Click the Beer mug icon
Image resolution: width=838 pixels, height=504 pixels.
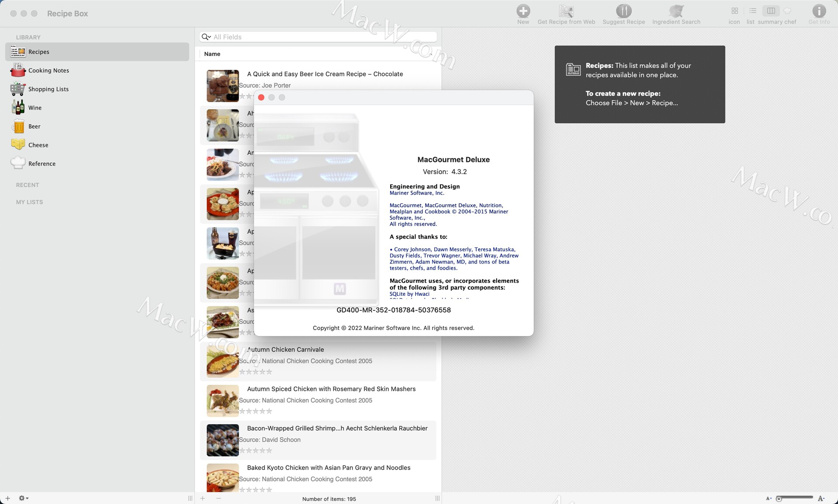(x=18, y=126)
